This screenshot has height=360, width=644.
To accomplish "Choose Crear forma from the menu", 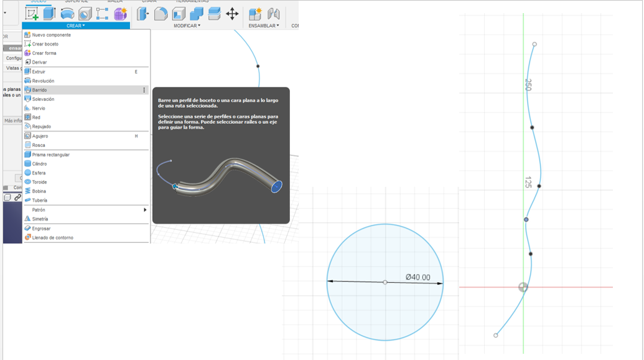I will click(86, 53).
